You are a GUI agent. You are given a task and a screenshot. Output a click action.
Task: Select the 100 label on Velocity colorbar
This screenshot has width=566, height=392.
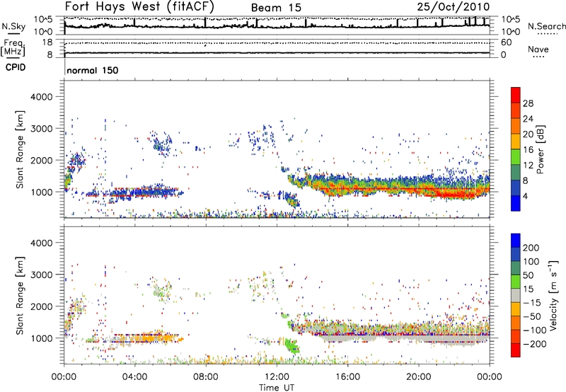tap(531, 261)
